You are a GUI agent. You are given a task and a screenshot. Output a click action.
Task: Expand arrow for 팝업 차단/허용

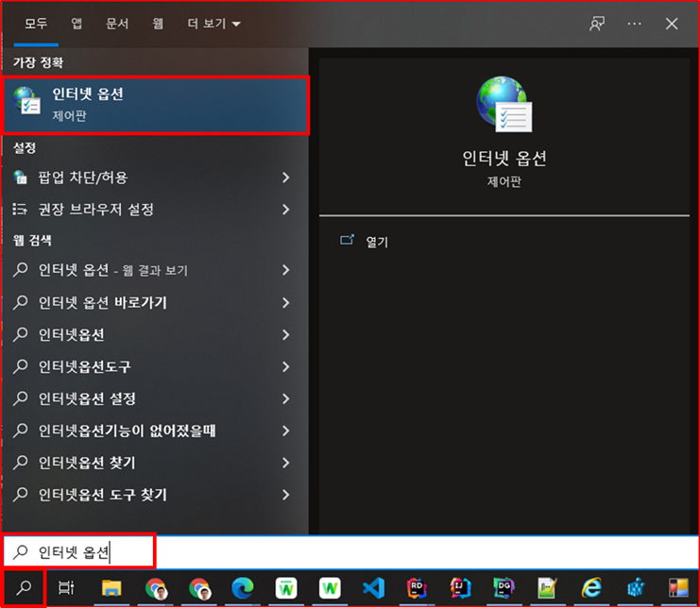click(285, 177)
